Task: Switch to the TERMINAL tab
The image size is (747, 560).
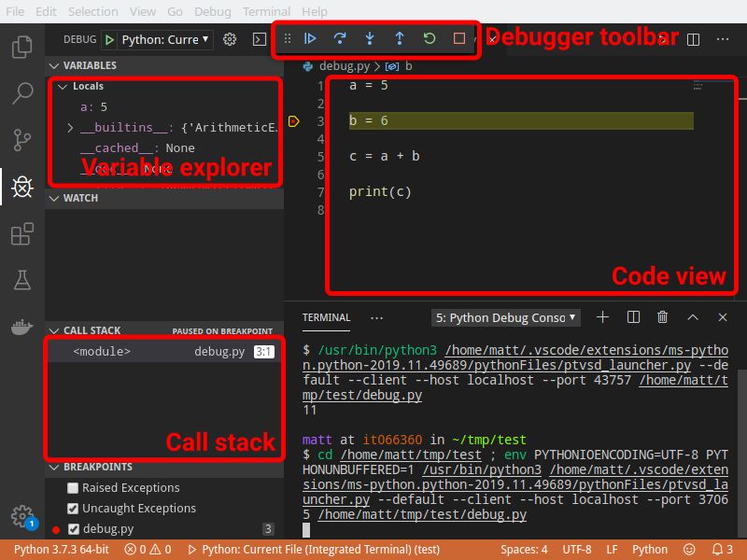Action: click(326, 317)
